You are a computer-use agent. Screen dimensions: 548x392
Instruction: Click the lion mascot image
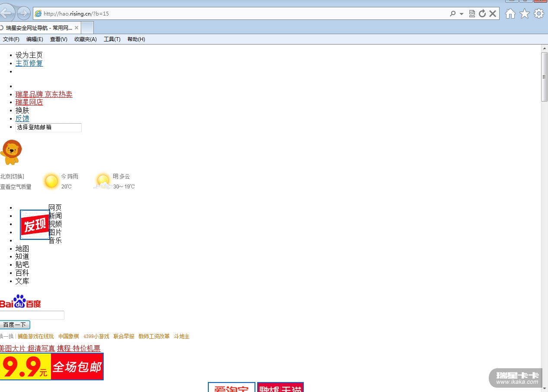[x=11, y=152]
